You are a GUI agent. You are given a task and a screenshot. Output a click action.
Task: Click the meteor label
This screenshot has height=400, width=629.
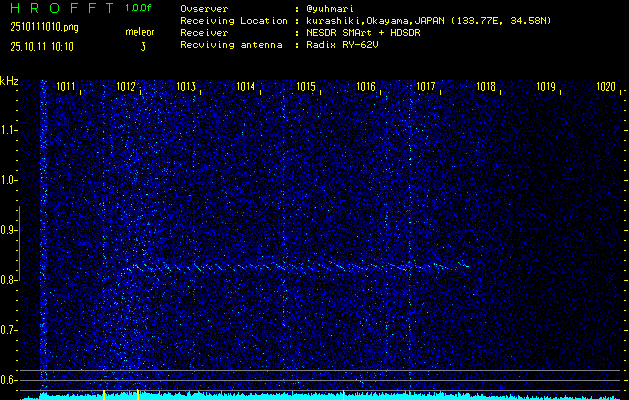pyautogui.click(x=140, y=32)
